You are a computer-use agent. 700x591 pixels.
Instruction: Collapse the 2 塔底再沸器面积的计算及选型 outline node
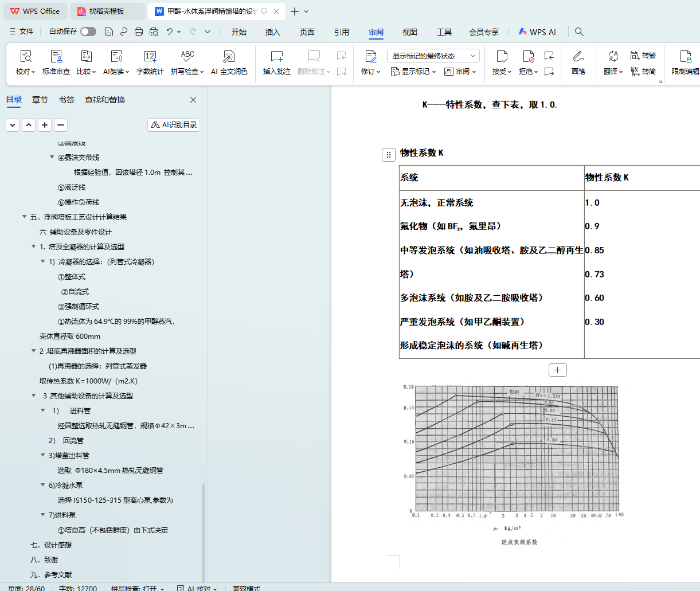tap(34, 351)
